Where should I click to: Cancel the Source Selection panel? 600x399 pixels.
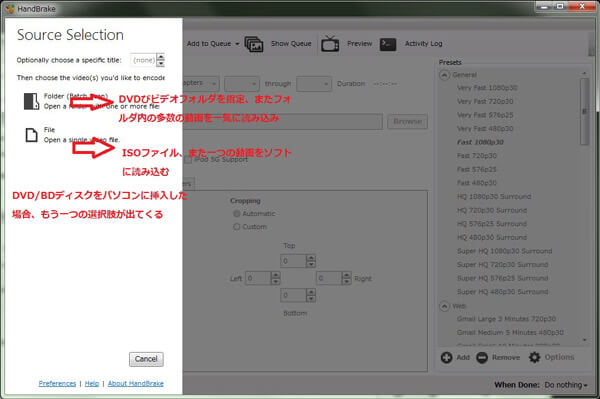click(146, 359)
